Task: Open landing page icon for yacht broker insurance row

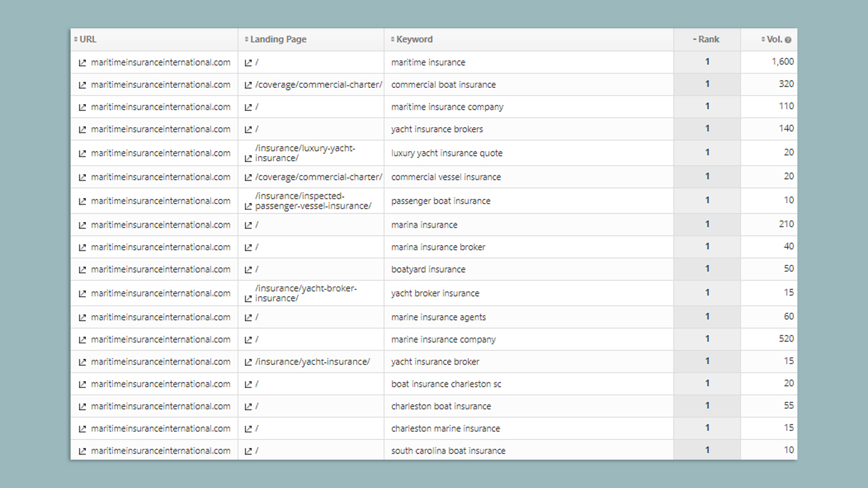Action: tap(248, 299)
